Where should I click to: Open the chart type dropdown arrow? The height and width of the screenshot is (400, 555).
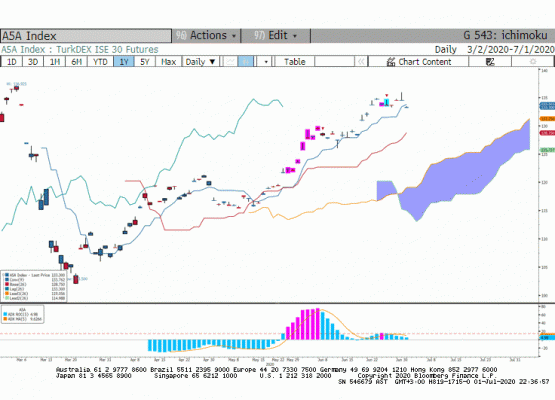pos(266,62)
